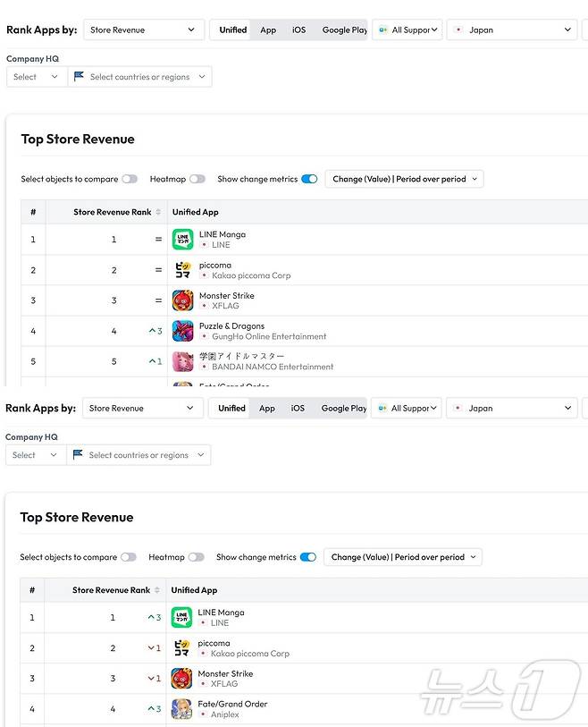This screenshot has height=727, width=588.
Task: Disable Show change metrics in lower panel
Action: coord(307,557)
